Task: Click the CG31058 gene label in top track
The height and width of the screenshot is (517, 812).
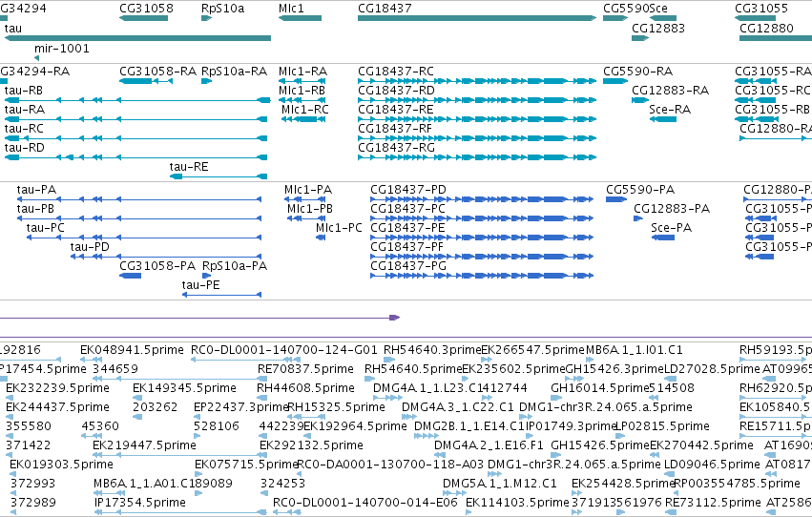Action: (x=146, y=9)
